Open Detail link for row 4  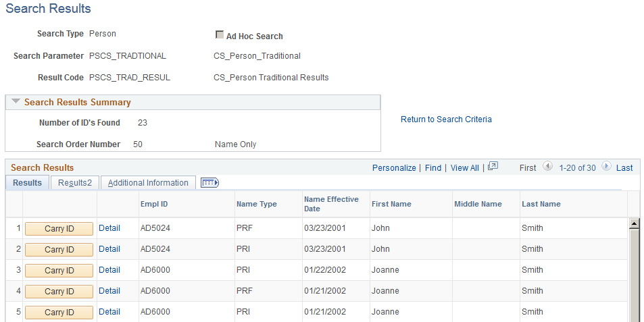pos(109,291)
